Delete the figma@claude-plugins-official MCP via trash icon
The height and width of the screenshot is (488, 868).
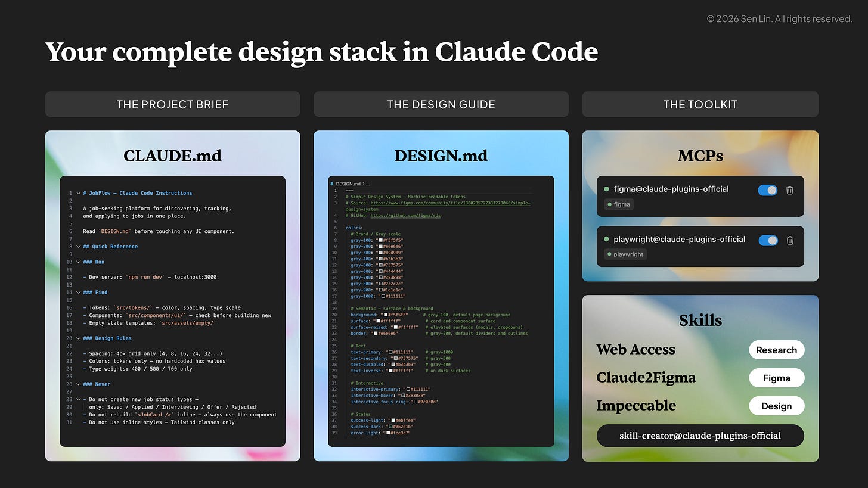(790, 190)
